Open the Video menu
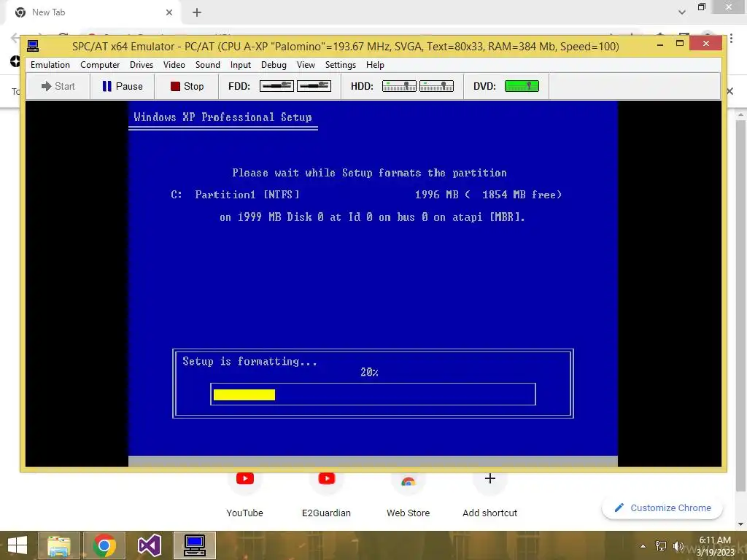 [174, 65]
